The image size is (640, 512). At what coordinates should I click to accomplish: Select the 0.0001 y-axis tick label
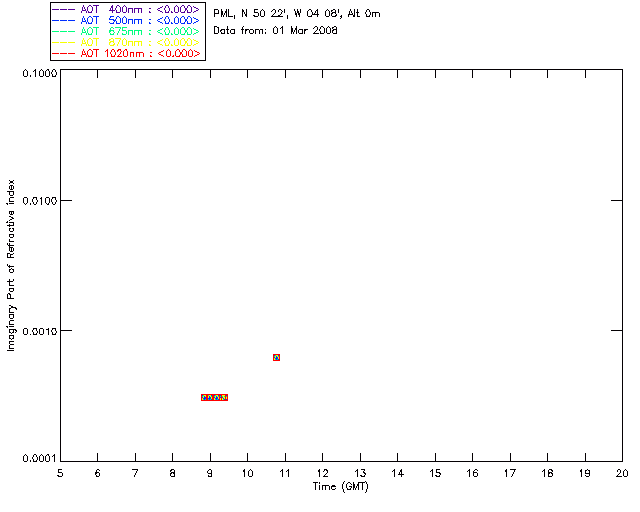(40, 459)
